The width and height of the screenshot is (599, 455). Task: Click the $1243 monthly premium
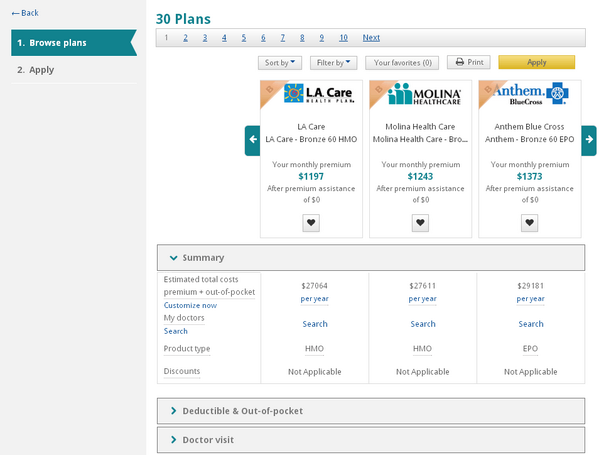pyautogui.click(x=420, y=176)
